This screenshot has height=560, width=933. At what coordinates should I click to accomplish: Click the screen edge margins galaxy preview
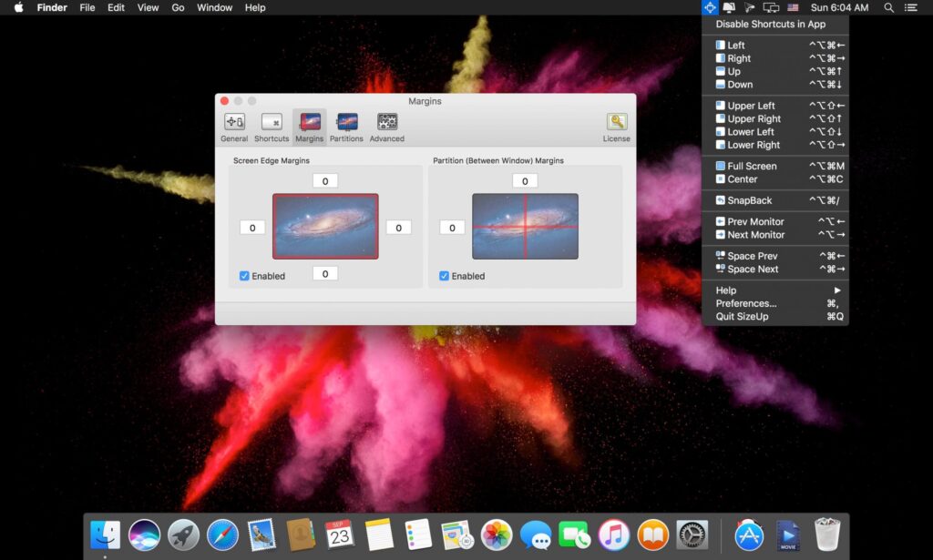325,226
